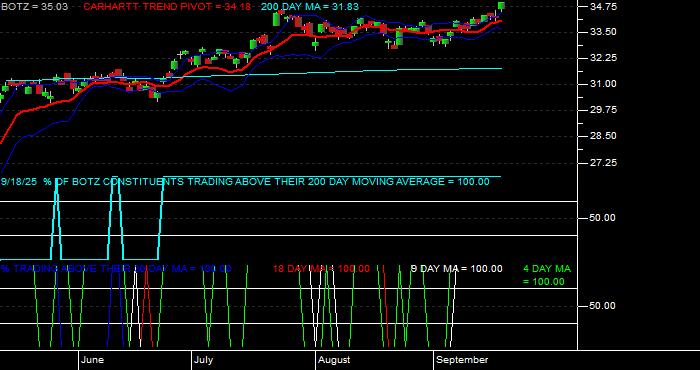Click the 200 DAY MA = 31.83 label
The width and height of the screenshot is (700, 370).
[x=309, y=7]
